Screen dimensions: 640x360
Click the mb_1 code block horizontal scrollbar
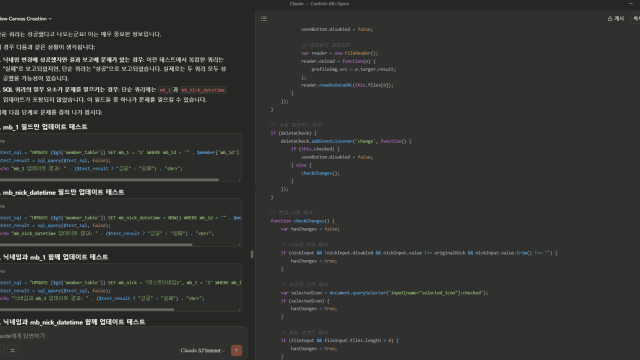pos(109,180)
